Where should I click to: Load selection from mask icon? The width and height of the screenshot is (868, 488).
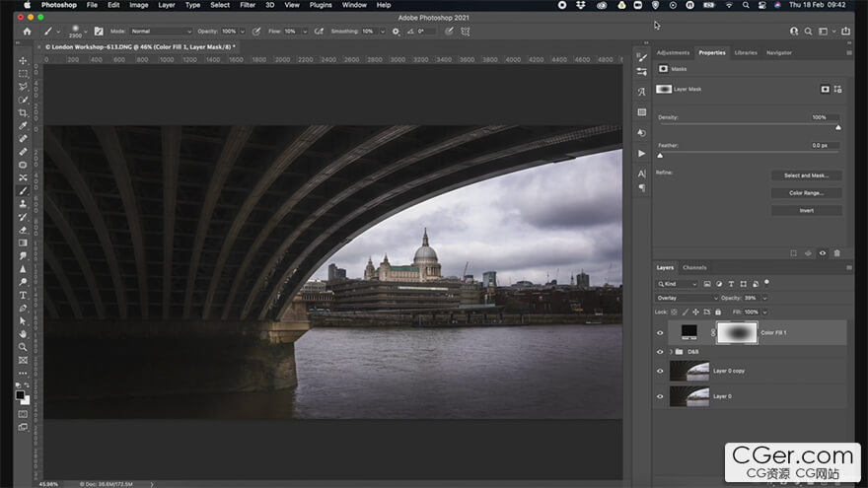coord(794,253)
